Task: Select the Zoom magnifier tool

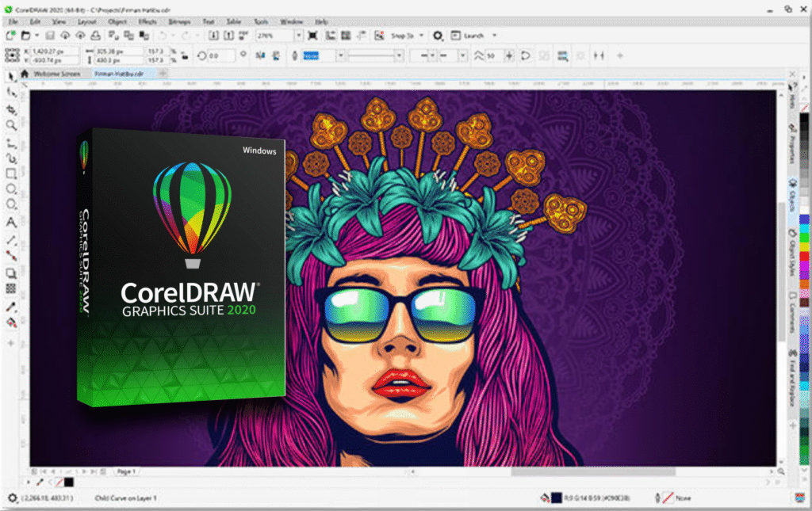Action: 11,125
